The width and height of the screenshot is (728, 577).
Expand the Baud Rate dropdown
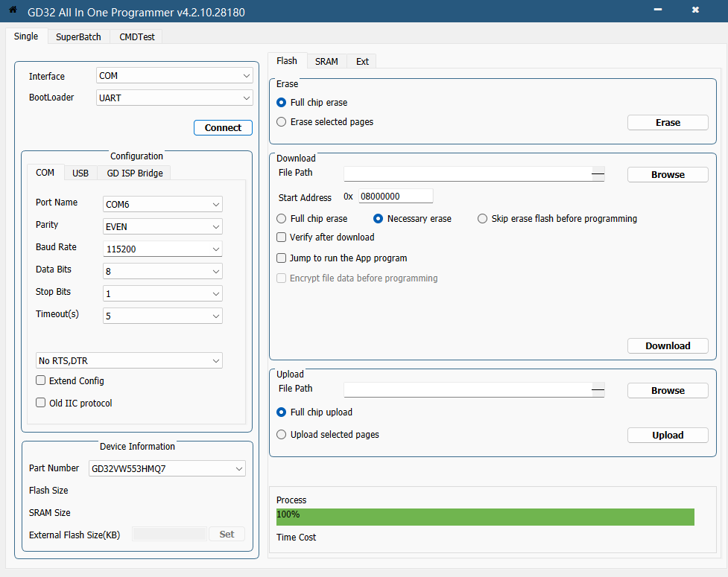tap(162, 249)
